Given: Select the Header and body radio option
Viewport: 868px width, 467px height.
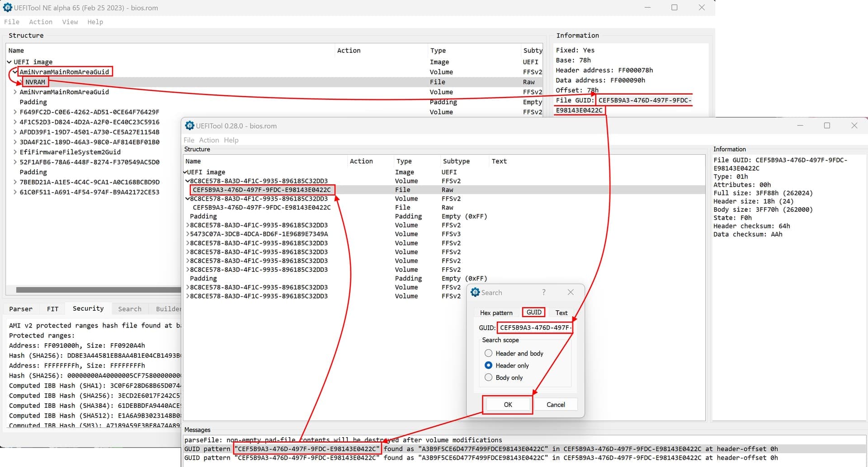Looking at the screenshot, I should tap(488, 353).
